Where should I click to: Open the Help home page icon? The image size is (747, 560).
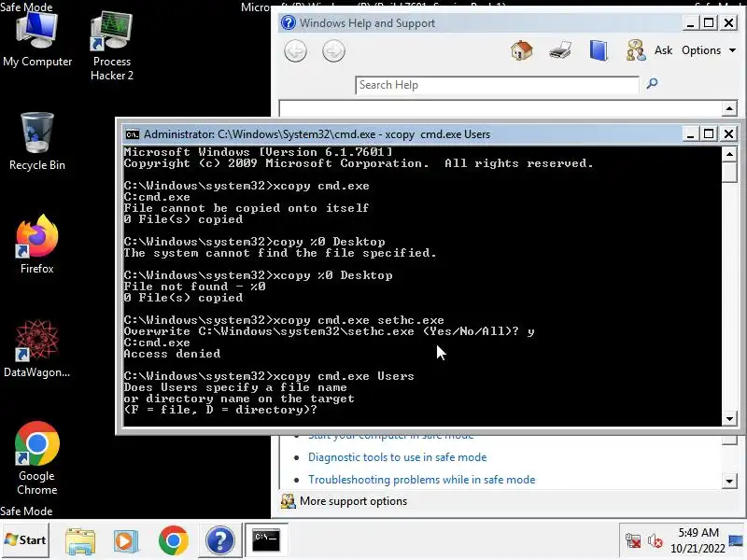[522, 50]
